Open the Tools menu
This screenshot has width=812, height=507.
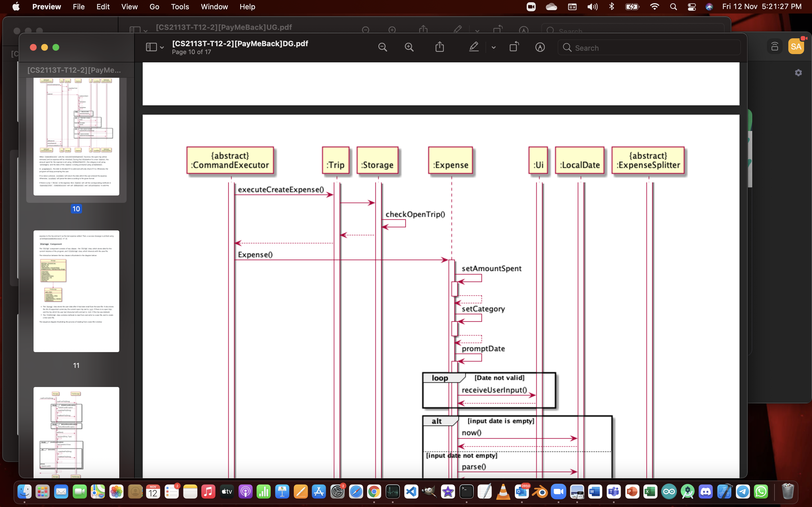180,7
